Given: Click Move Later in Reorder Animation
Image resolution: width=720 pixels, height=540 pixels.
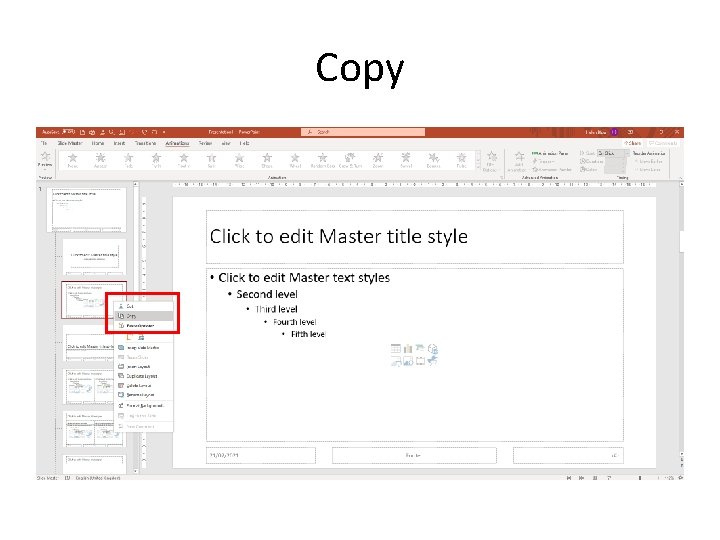Looking at the screenshot, I should pos(647,169).
